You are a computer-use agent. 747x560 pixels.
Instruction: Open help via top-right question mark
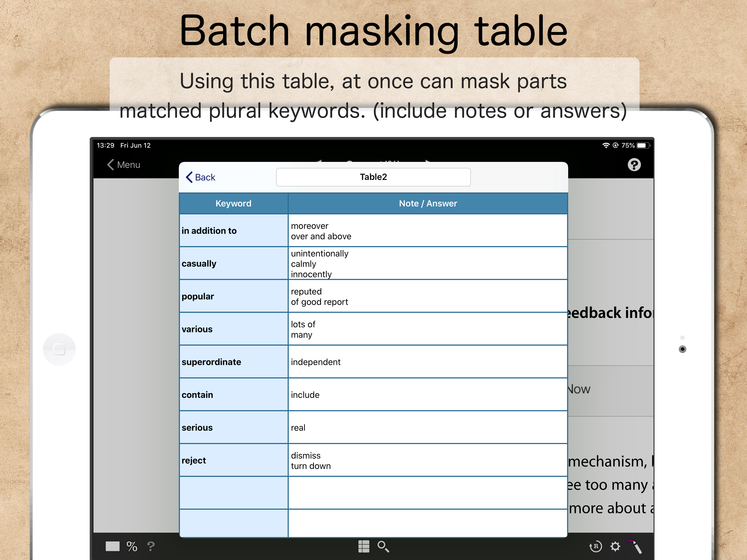point(634,165)
